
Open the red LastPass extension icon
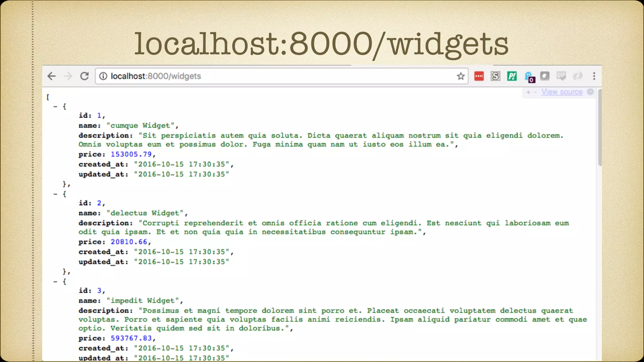pos(479,76)
